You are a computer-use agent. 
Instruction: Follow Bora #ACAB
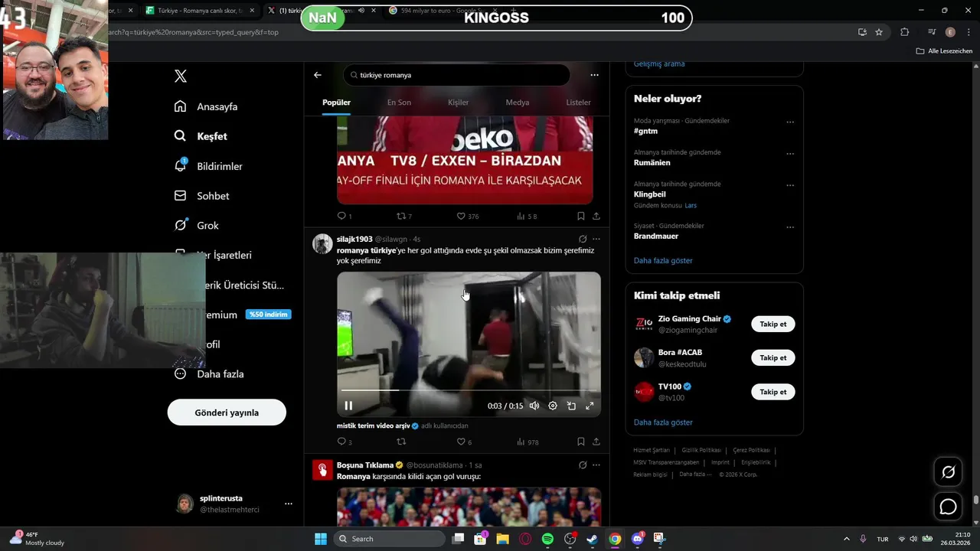[x=773, y=357]
